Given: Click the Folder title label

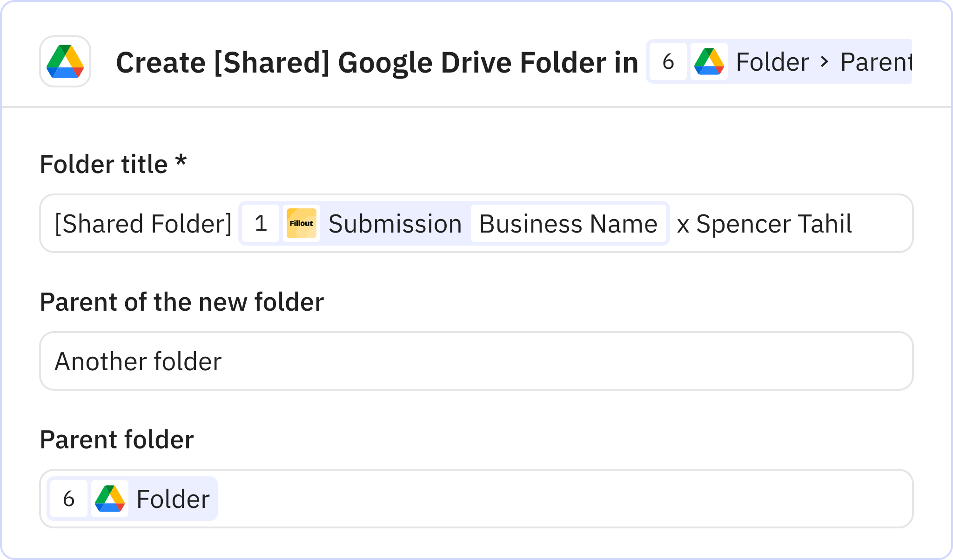Looking at the screenshot, I should pos(113,164).
